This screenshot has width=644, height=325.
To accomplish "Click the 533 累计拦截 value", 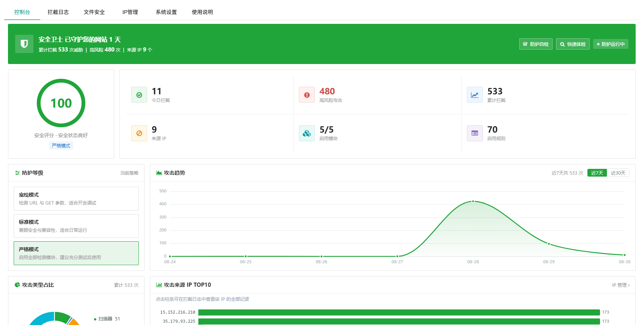I will [495, 91].
